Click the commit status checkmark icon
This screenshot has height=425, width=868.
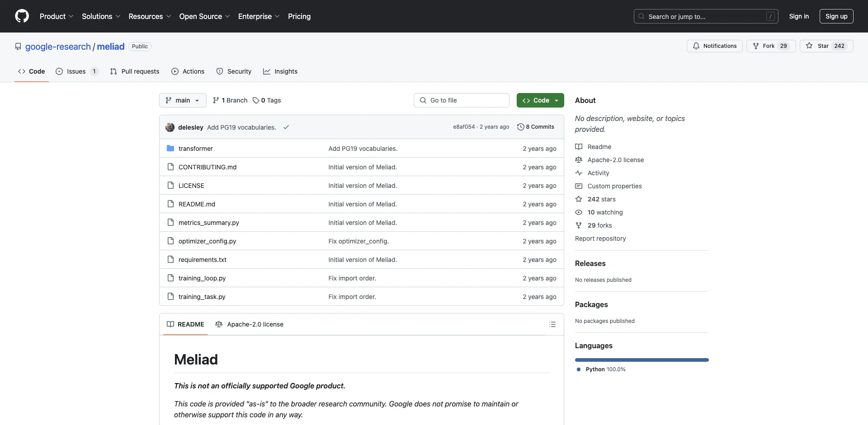(x=286, y=127)
